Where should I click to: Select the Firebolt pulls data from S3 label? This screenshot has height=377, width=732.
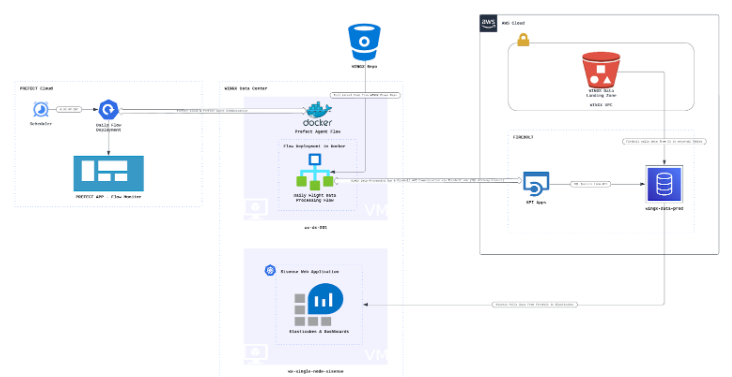[664, 141]
